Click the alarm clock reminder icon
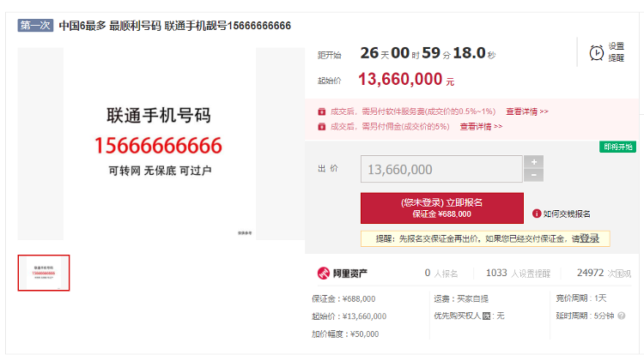The height and width of the screenshot is (361, 644). [x=597, y=52]
